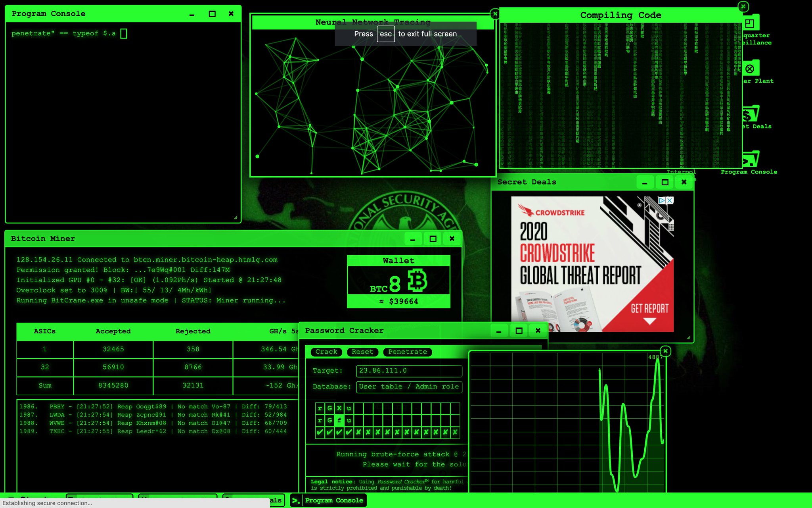
Task: Click the Accepted cell 56910
Action: click(113, 367)
